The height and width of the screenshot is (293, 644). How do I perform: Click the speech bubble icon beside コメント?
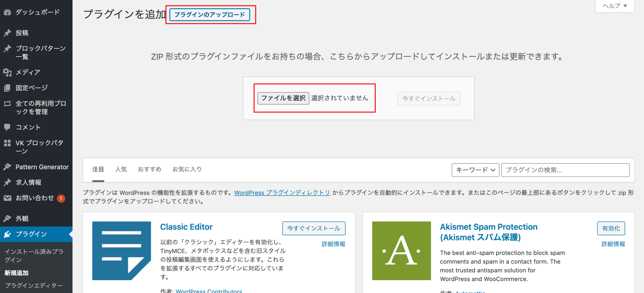pos(7,127)
